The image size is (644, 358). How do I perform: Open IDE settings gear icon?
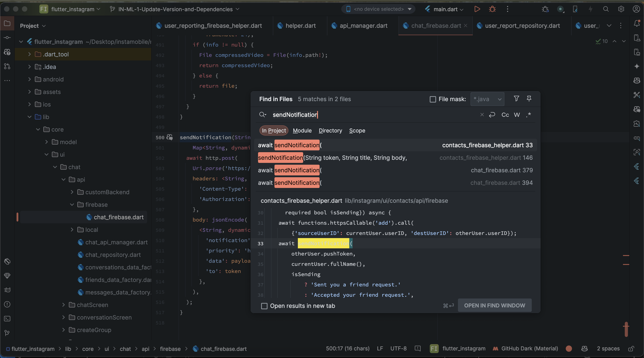pos(621,9)
